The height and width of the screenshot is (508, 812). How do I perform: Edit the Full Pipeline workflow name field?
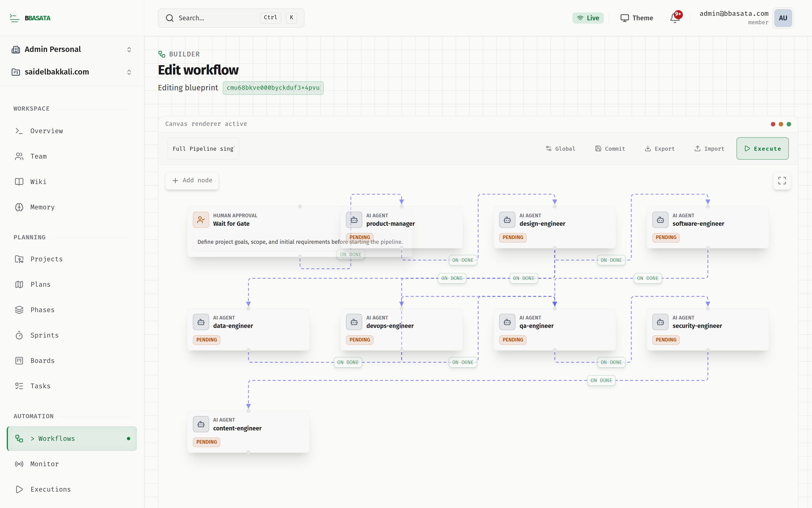coord(203,148)
